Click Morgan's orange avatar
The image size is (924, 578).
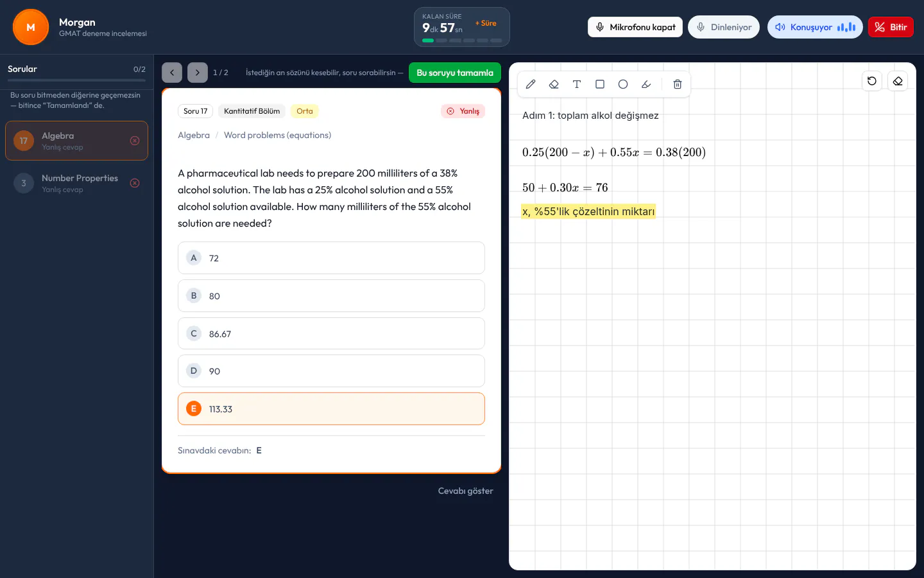coord(31,27)
